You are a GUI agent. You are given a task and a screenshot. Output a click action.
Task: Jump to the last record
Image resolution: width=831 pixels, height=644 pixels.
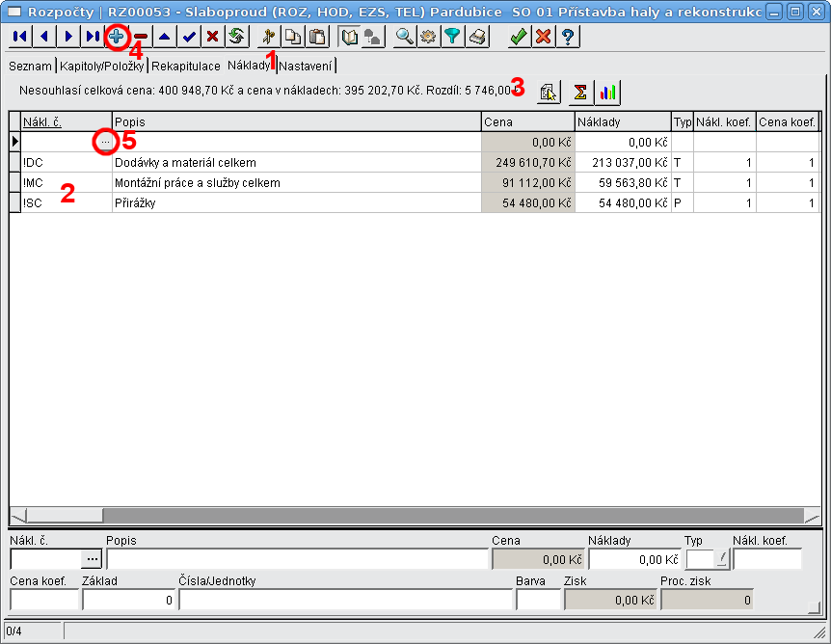92,37
